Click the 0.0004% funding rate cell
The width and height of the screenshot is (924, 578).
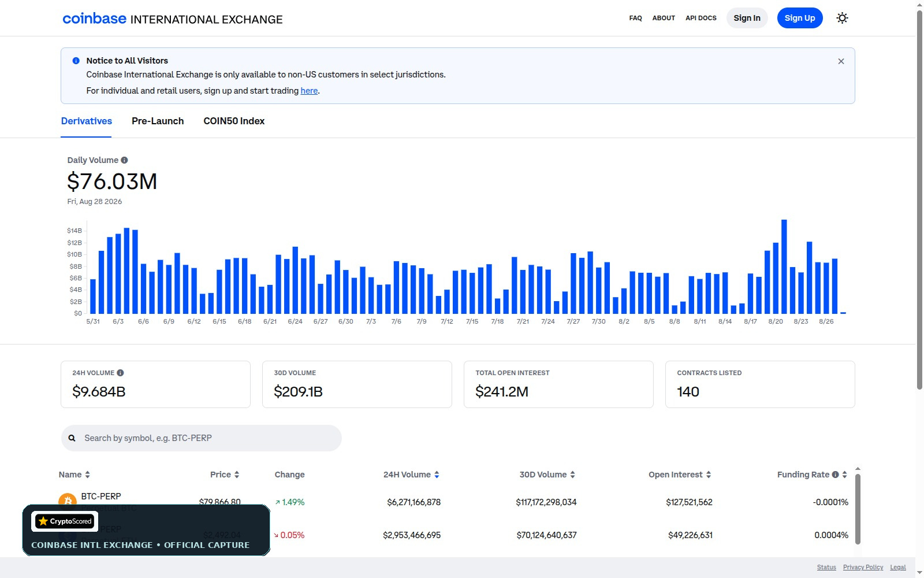832,535
